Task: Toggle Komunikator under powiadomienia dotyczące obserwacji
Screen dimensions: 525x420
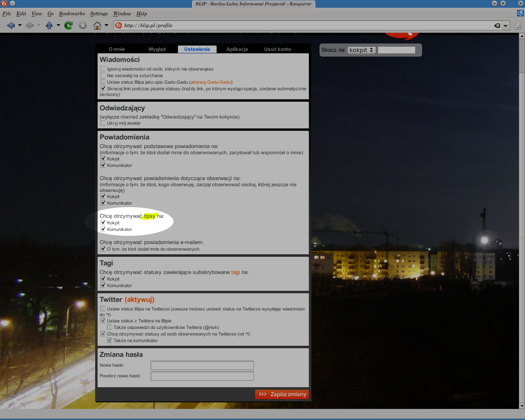Action: tap(103, 203)
